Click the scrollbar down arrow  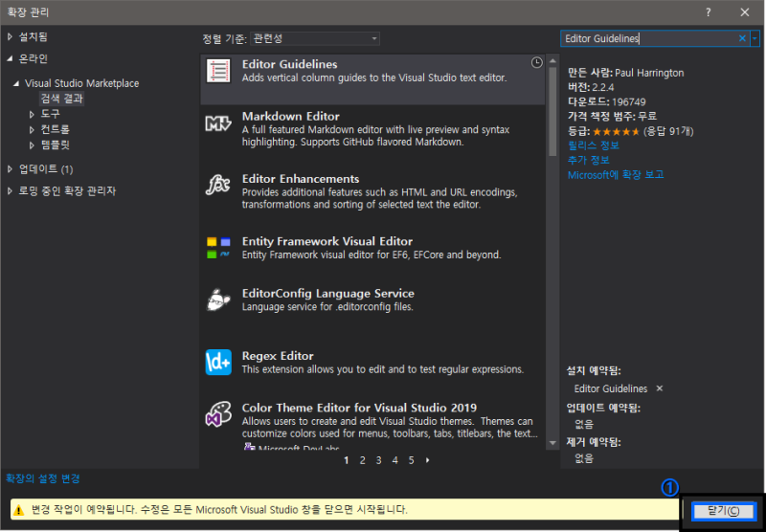552,443
